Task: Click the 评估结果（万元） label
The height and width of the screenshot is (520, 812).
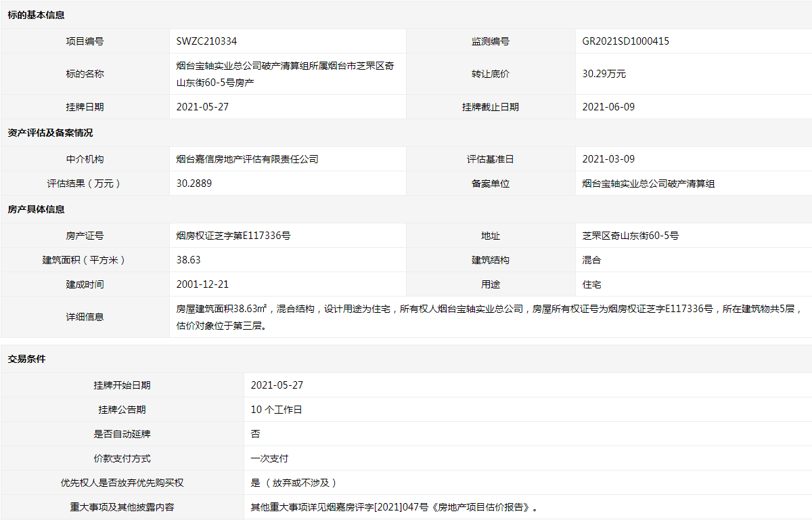Action: (85, 183)
